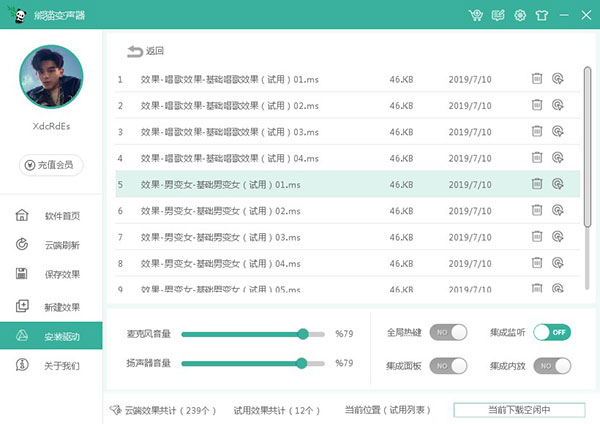600x424 pixels.
Task: Apply effect for 男变女 02.ms row
Action: click(x=557, y=210)
